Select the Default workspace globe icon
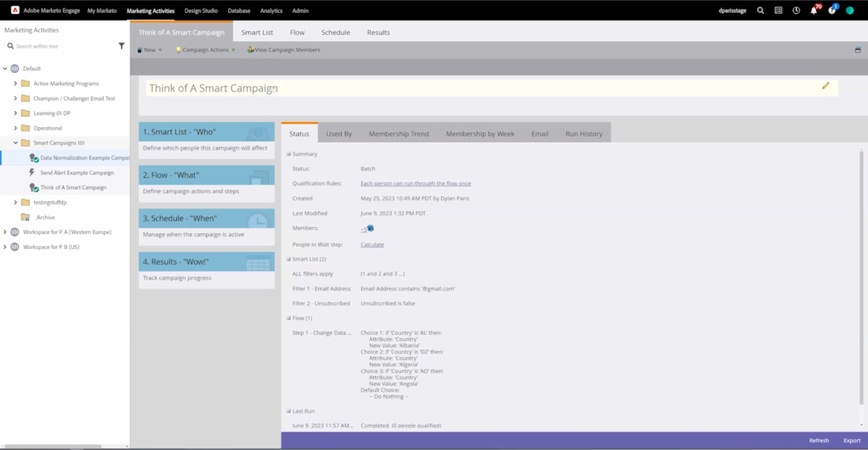The width and height of the screenshot is (868, 450). point(15,68)
